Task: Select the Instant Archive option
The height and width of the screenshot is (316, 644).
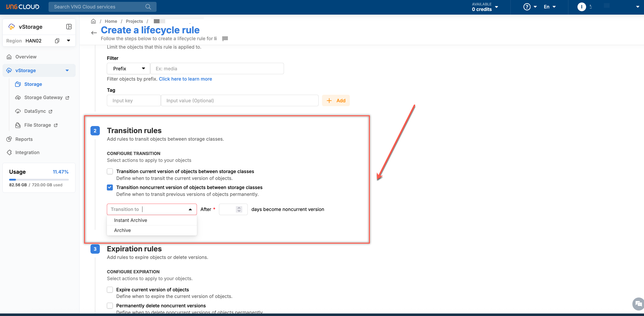Action: point(131,220)
